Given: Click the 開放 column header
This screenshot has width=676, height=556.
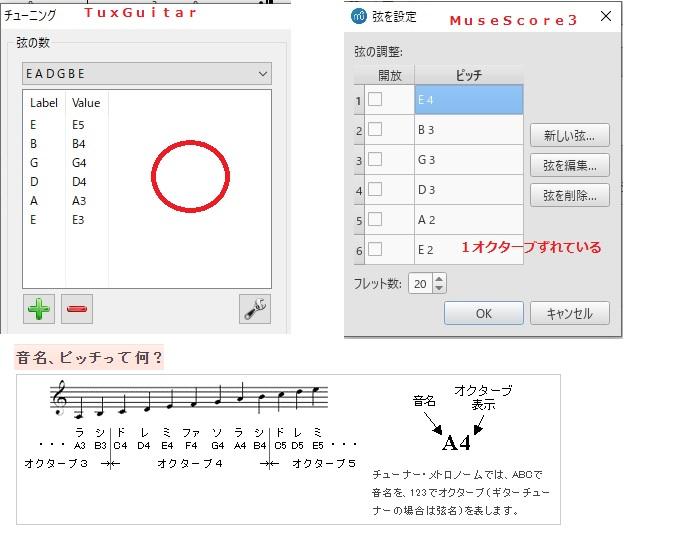Looking at the screenshot, I should pyautogui.click(x=390, y=75).
